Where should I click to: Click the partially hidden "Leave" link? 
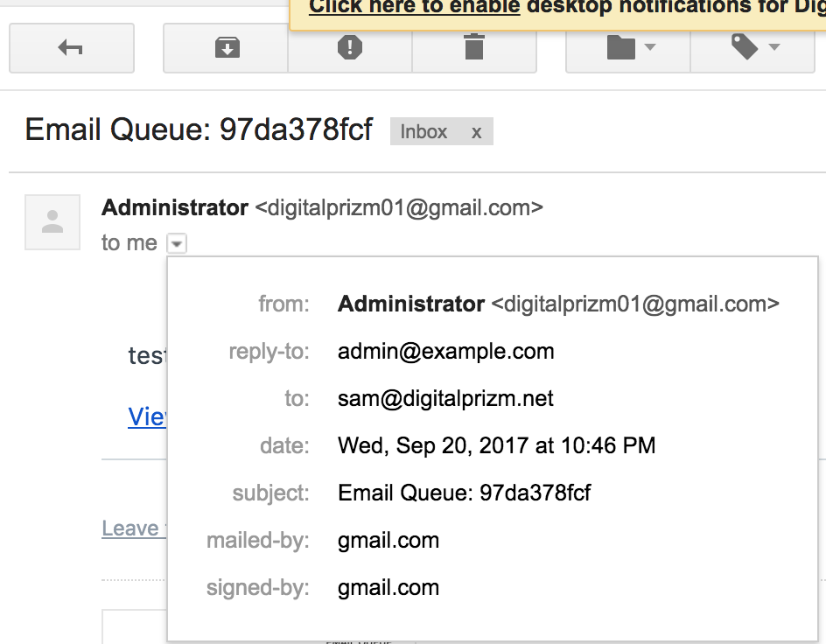(131, 528)
